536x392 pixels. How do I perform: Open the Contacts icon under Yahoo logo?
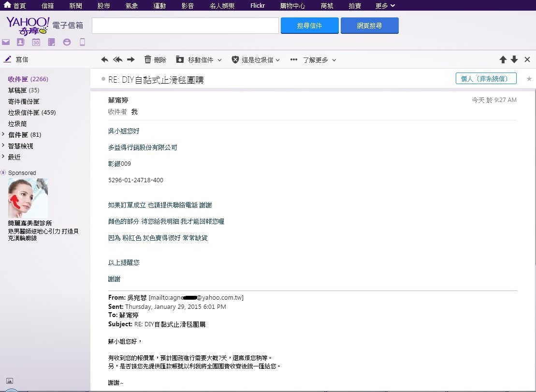coord(20,42)
